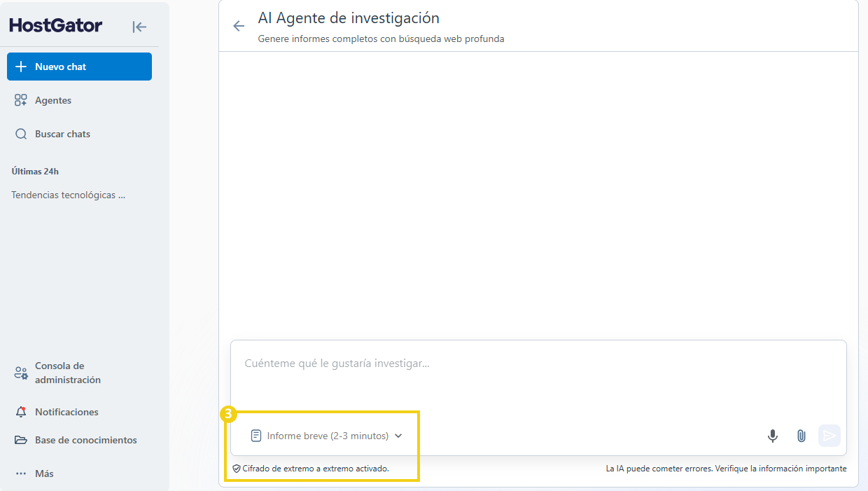Collapse the sidebar with the arrow icon

tap(139, 27)
